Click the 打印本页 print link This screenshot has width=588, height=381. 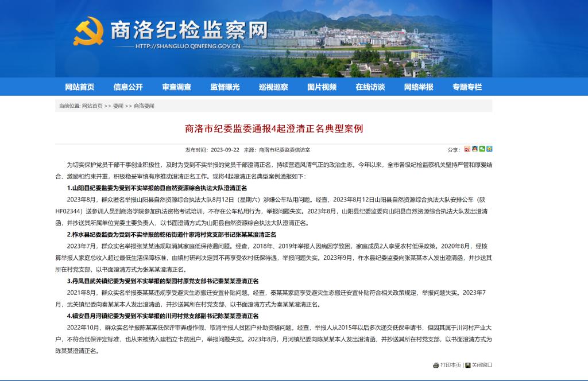[450, 365]
